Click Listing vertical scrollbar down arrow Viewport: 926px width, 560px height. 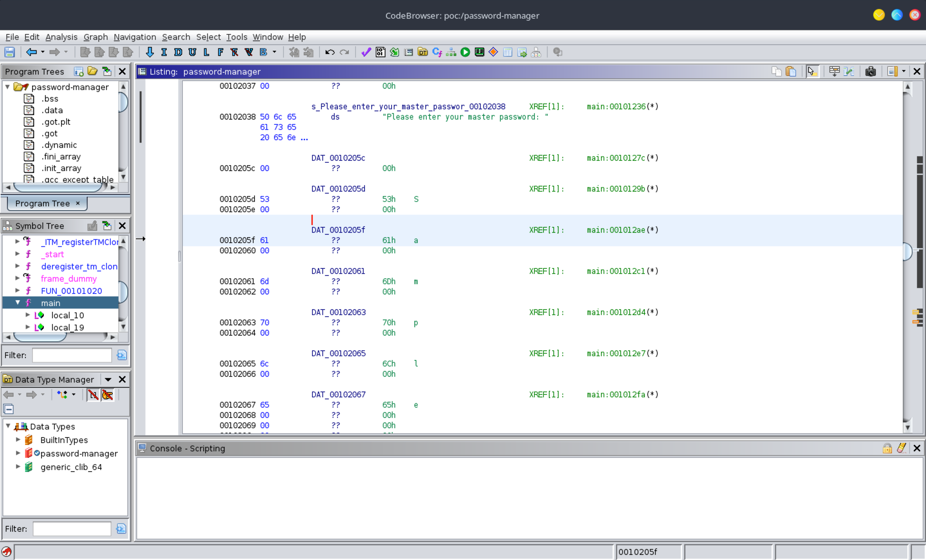coord(907,428)
